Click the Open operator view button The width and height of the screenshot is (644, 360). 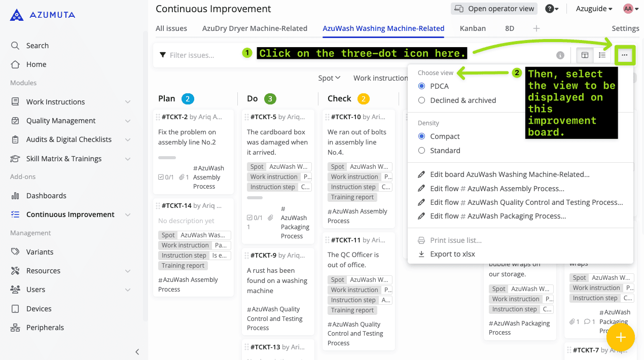coord(494,9)
